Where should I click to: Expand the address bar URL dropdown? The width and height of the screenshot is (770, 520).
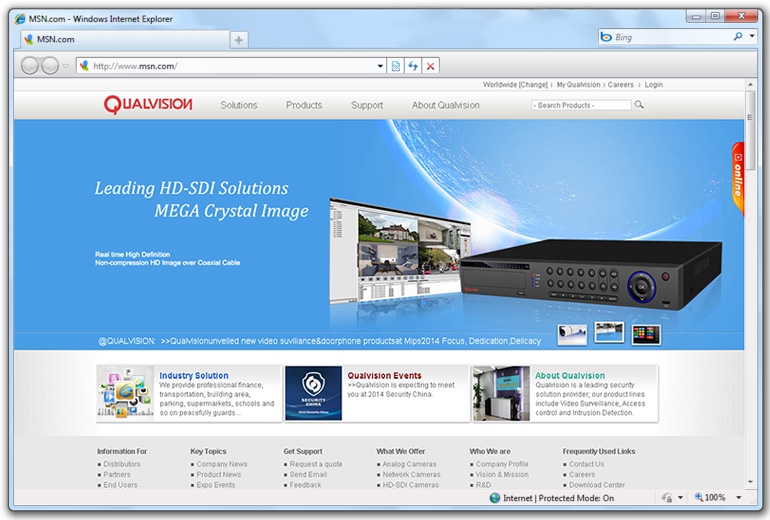click(x=380, y=66)
